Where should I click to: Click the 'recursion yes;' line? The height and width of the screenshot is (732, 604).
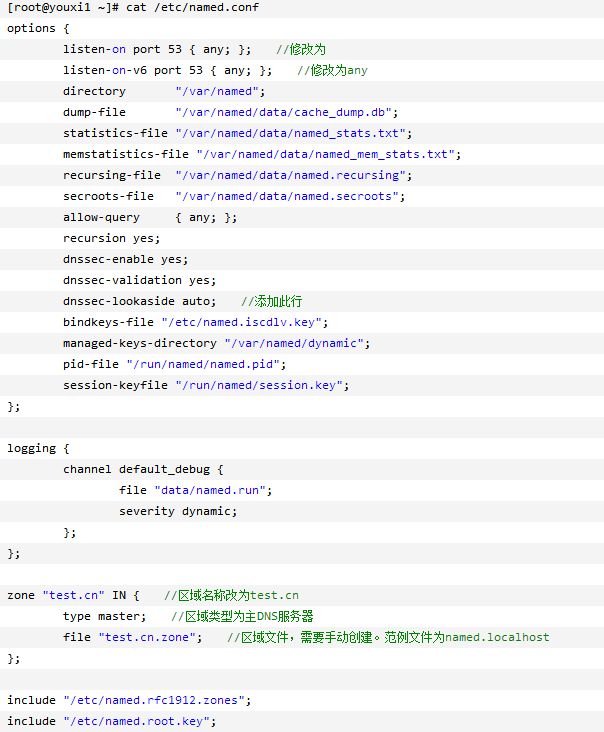click(112, 239)
